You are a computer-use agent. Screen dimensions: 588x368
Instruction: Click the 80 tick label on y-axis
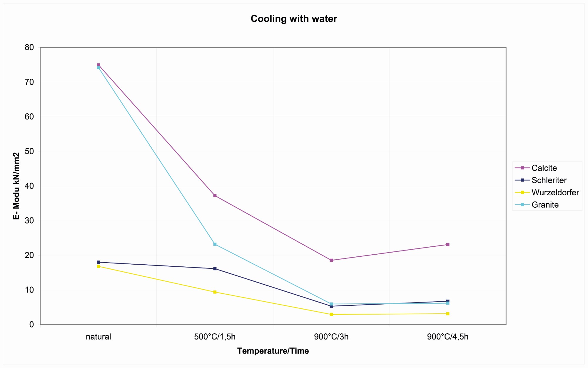tap(29, 47)
